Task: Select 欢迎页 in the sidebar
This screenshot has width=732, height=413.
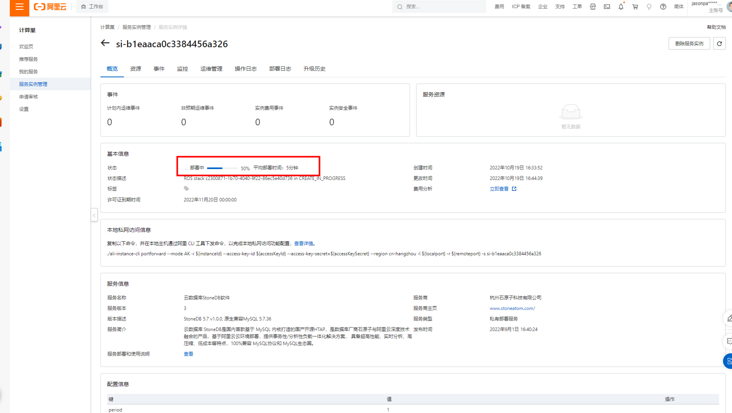Action: 26,47
